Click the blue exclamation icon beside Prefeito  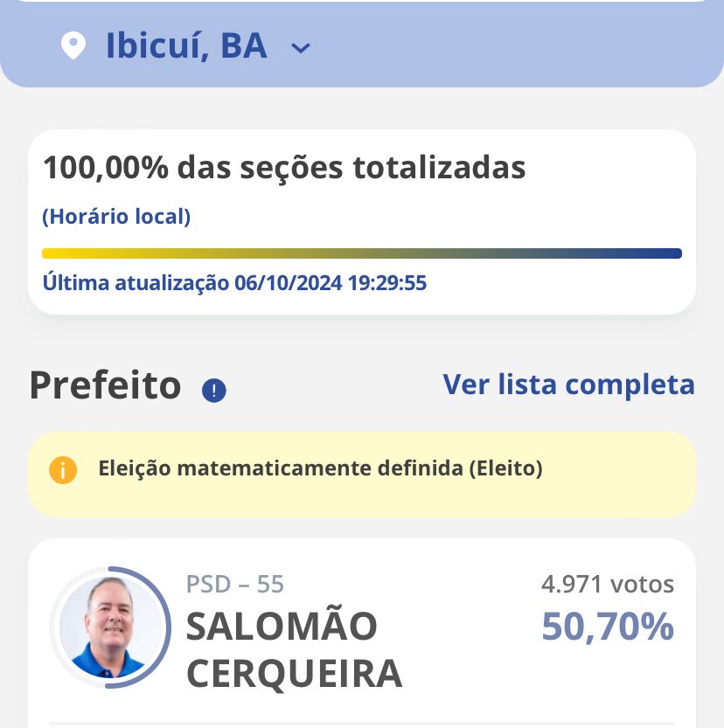(x=214, y=391)
